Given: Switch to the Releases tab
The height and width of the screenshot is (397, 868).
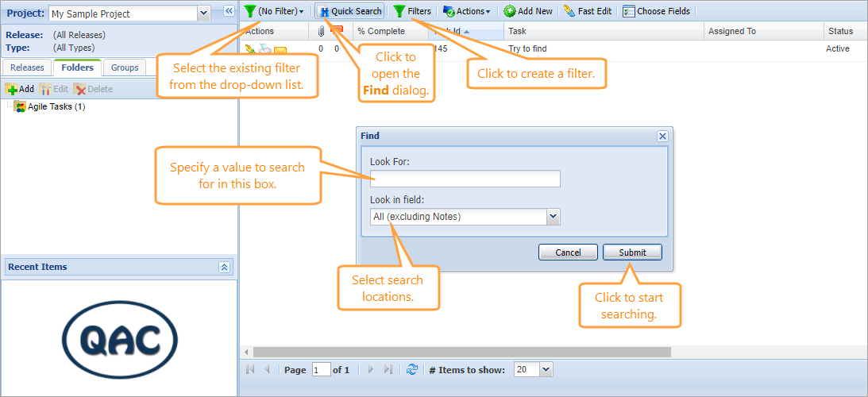Looking at the screenshot, I should (27, 67).
